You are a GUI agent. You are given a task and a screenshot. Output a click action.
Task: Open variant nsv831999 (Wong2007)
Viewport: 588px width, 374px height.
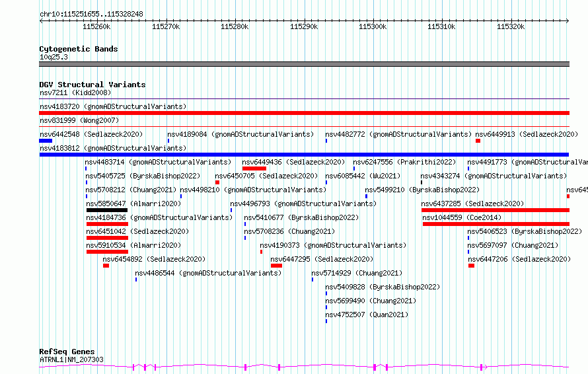click(x=79, y=120)
